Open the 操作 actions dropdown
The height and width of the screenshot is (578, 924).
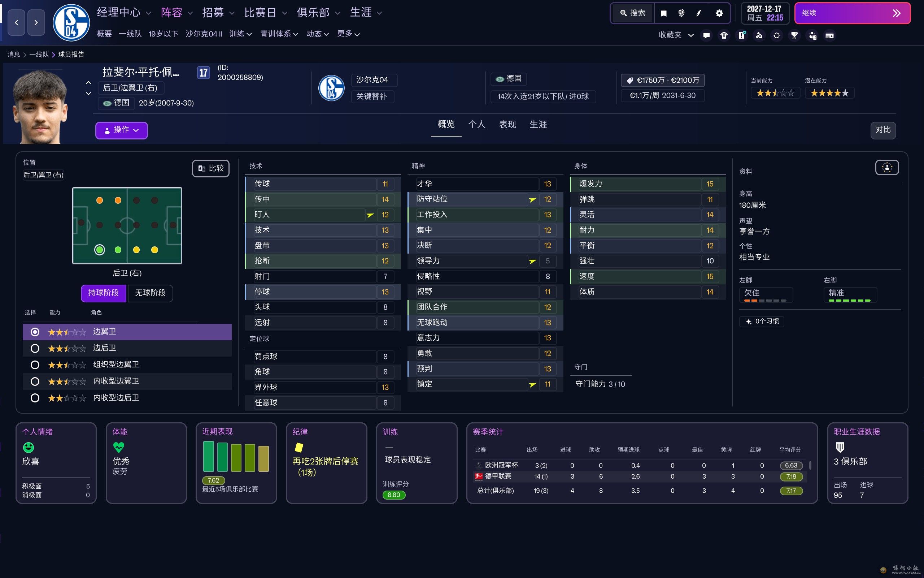(x=121, y=130)
